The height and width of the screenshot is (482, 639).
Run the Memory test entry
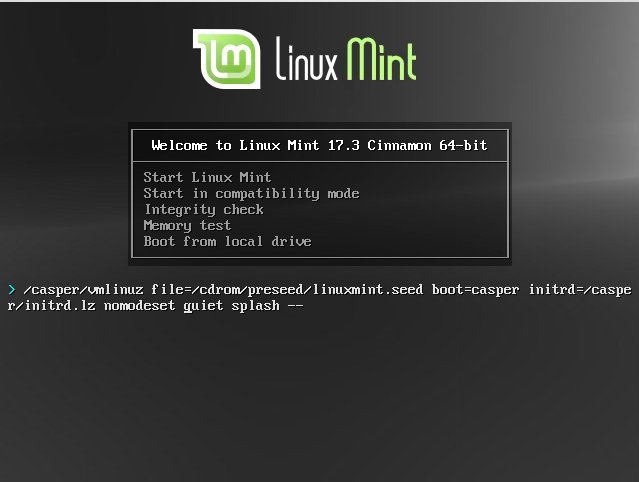click(x=187, y=225)
